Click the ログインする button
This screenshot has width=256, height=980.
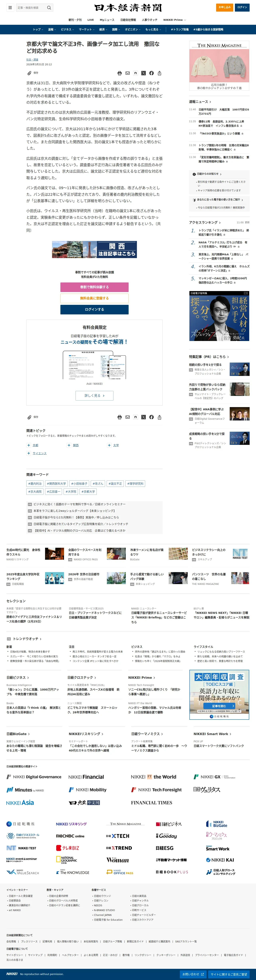point(94,309)
